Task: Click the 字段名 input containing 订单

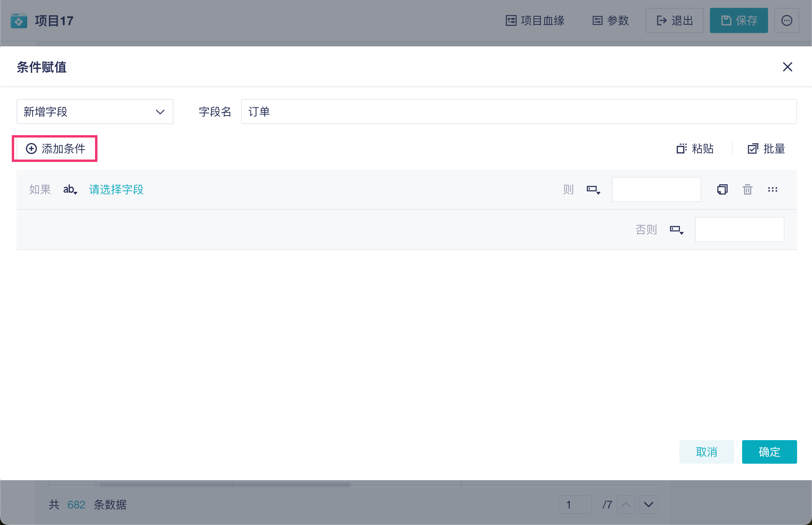Action: point(518,112)
